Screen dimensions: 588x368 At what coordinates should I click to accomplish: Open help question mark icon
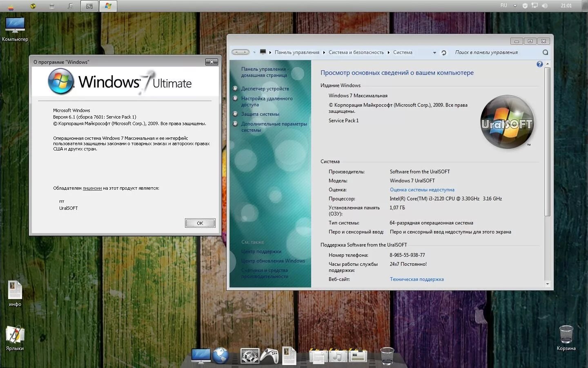pyautogui.click(x=539, y=64)
